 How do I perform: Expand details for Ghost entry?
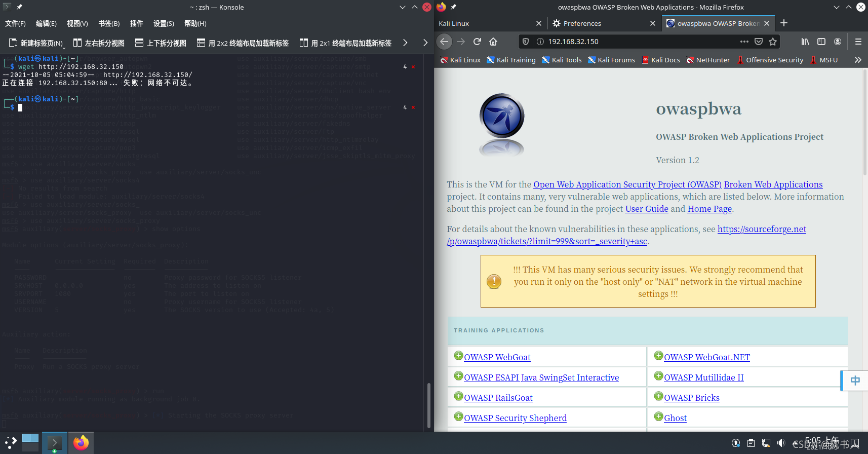[x=658, y=417]
